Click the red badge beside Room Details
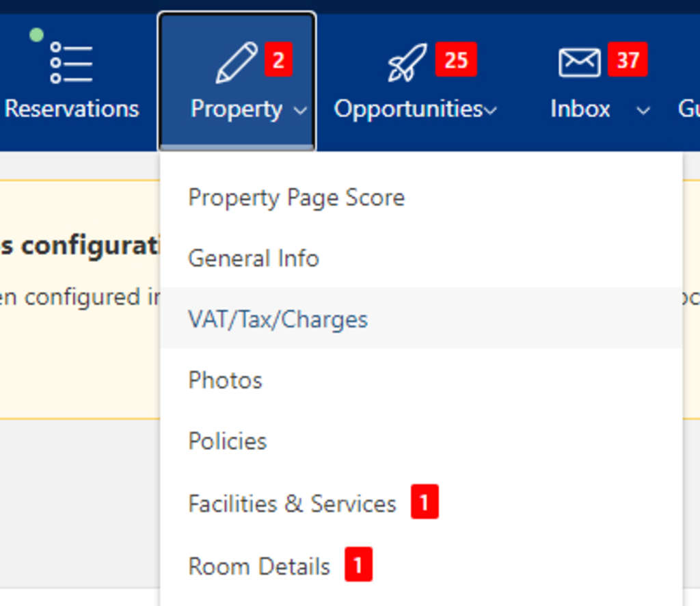 point(359,565)
